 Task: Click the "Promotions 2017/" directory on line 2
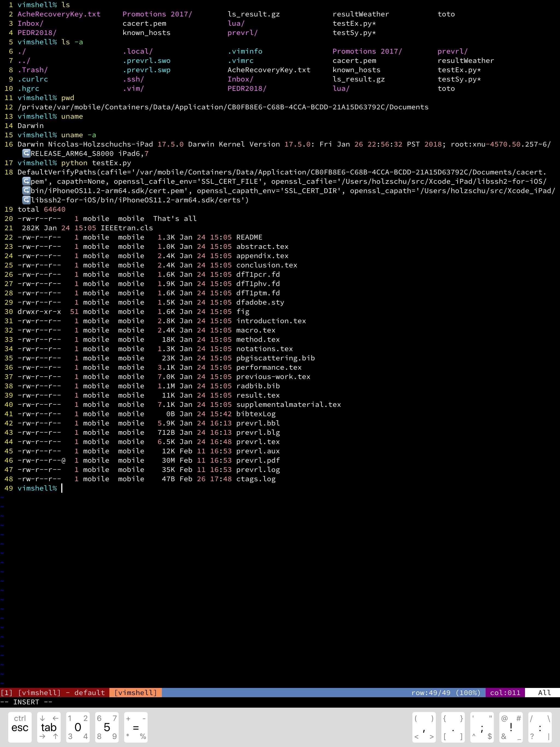point(157,14)
